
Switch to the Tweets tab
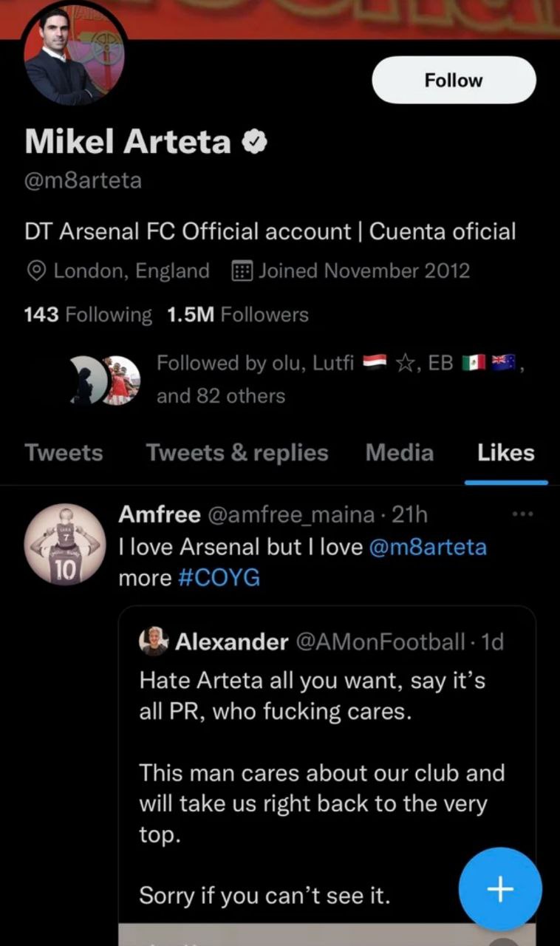(x=64, y=452)
